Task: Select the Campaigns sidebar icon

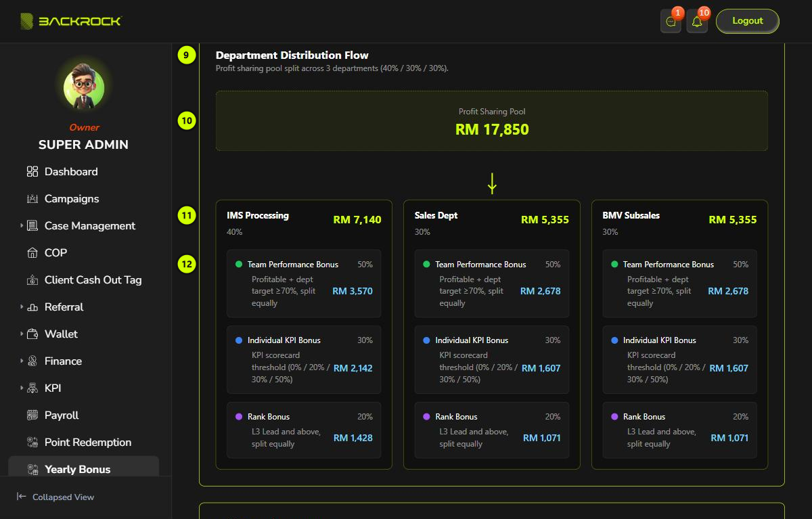Action: [32, 199]
